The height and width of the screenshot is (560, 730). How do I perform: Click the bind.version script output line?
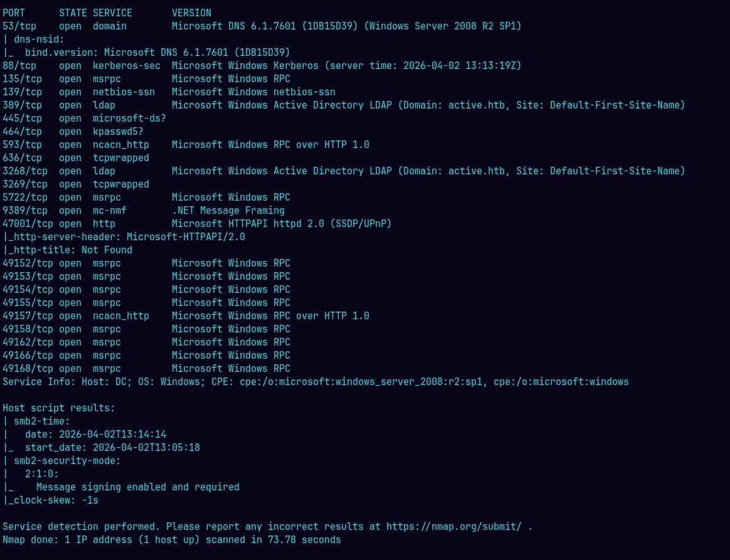pyautogui.click(x=157, y=53)
